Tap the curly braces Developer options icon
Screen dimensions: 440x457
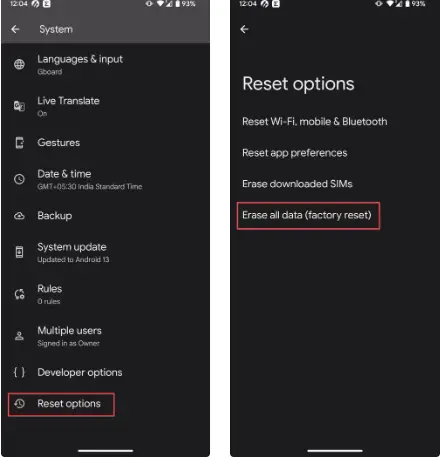point(19,372)
